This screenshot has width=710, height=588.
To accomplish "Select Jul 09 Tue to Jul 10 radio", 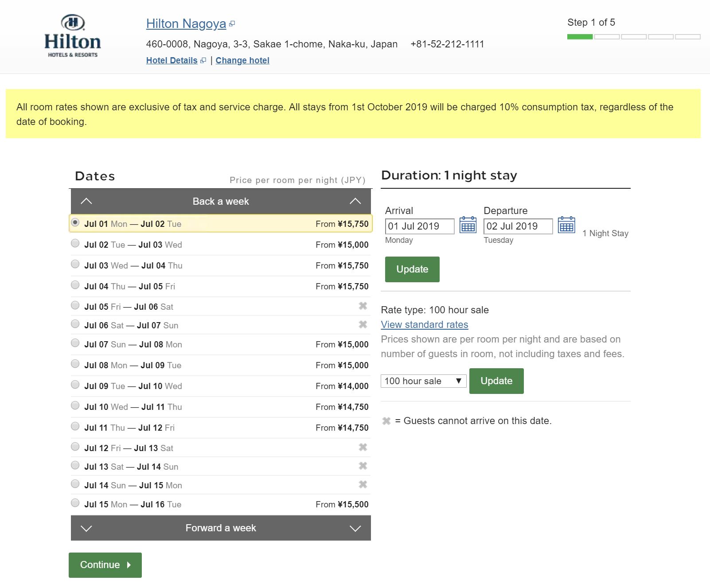I will point(75,385).
